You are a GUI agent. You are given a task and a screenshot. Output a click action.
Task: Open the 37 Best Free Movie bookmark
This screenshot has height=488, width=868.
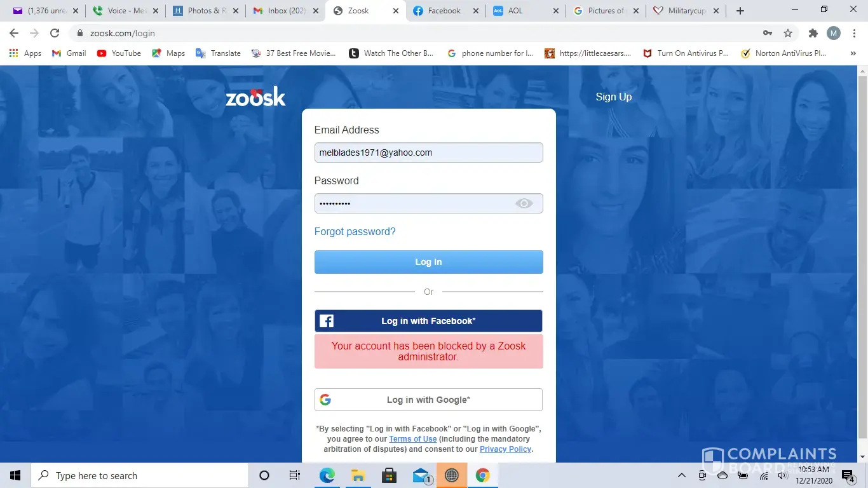click(x=294, y=53)
